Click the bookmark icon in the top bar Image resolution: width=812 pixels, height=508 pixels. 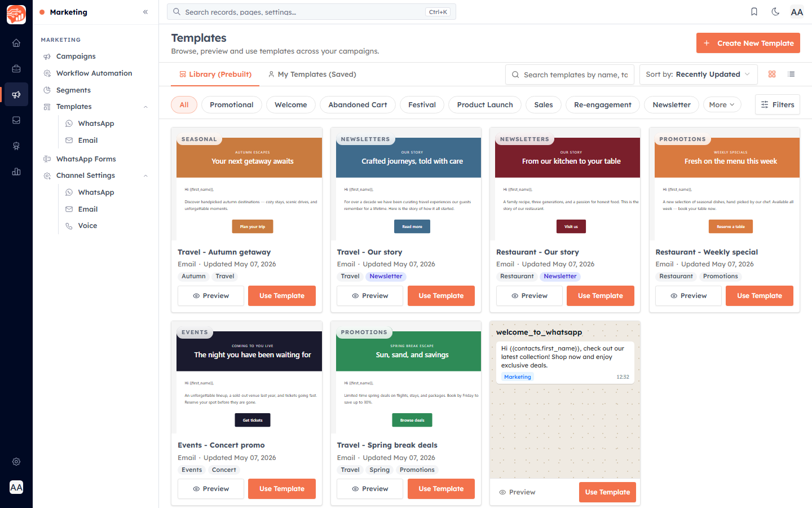coord(754,12)
